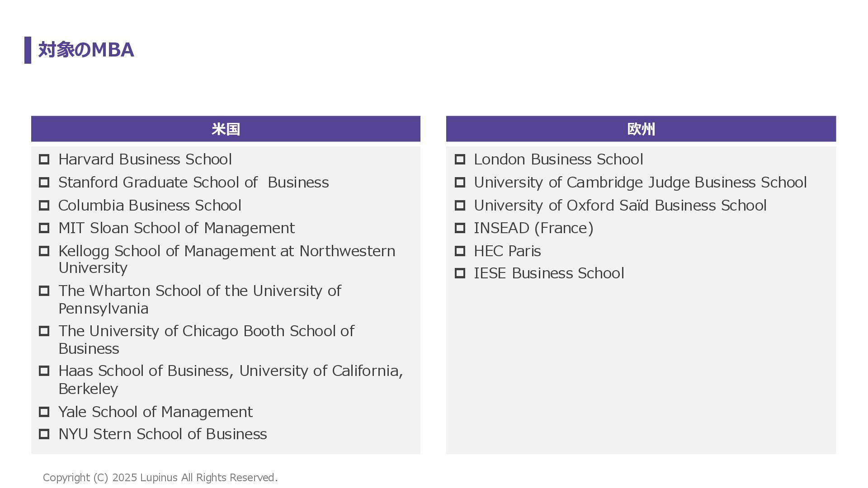Screen dimensions: 868x488
Task: Click the 欧州 column header
Action: tap(641, 129)
